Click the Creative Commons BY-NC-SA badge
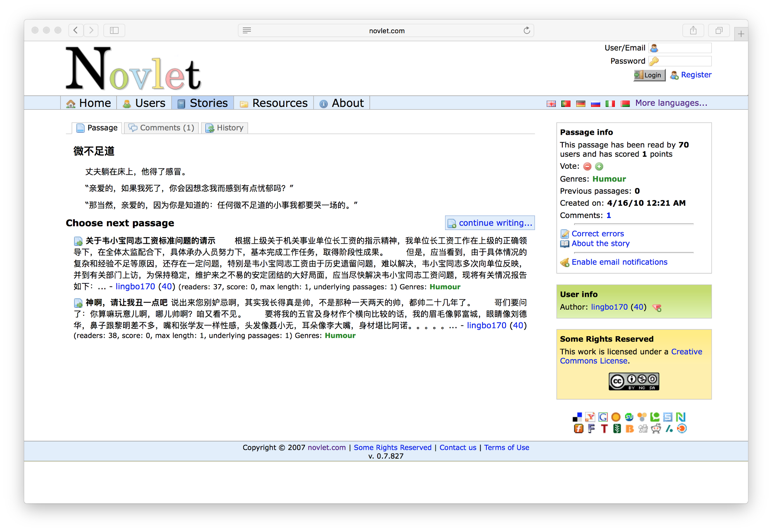Viewport: 772px width, 532px height. (634, 381)
